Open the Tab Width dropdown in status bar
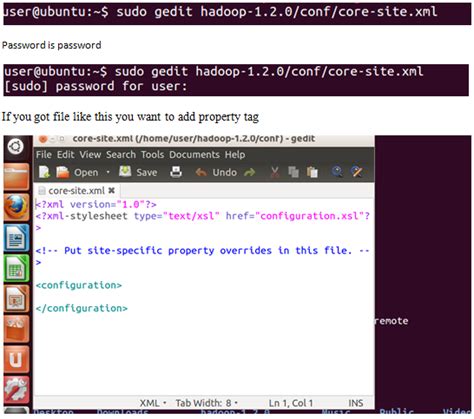Image resolution: width=474 pixels, height=419 pixels. 207,403
